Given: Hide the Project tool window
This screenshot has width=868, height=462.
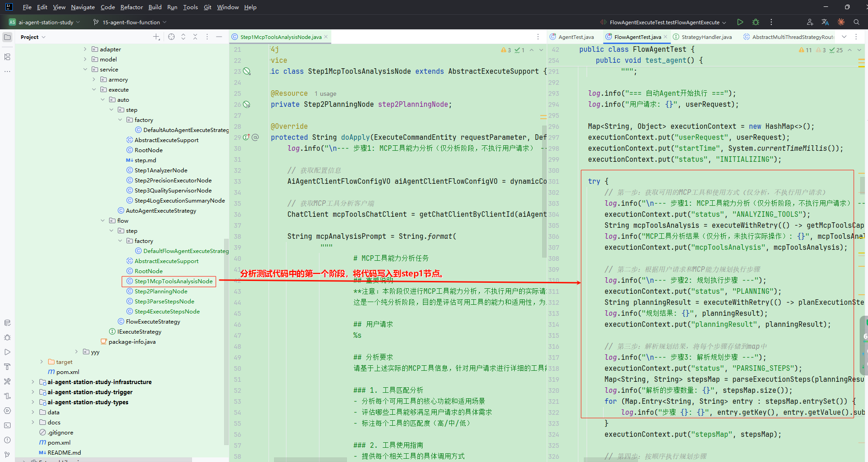Looking at the screenshot, I should coord(219,37).
